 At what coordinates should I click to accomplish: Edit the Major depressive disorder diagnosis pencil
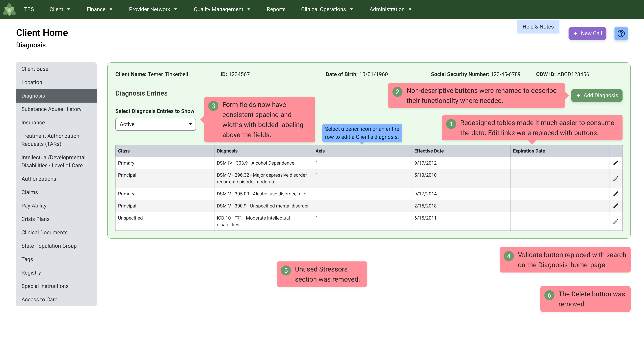point(616,178)
